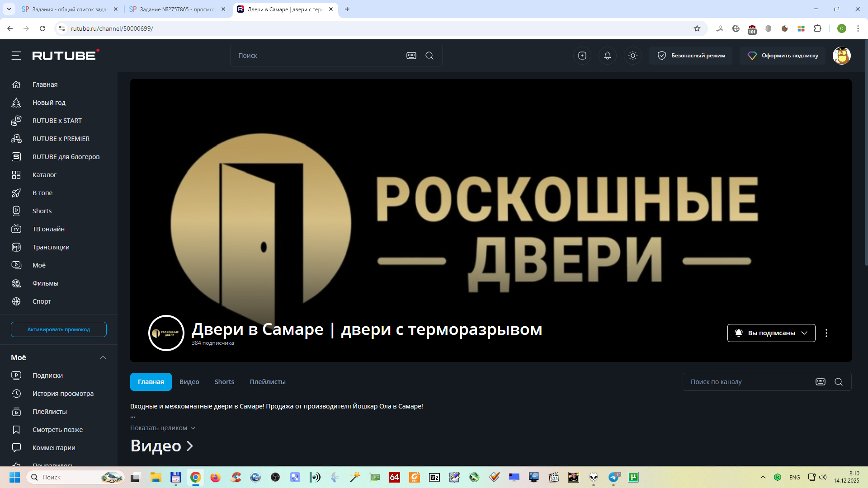This screenshot has height=488, width=868.
Task: Click the Активировать промокод button
Action: (x=59, y=329)
